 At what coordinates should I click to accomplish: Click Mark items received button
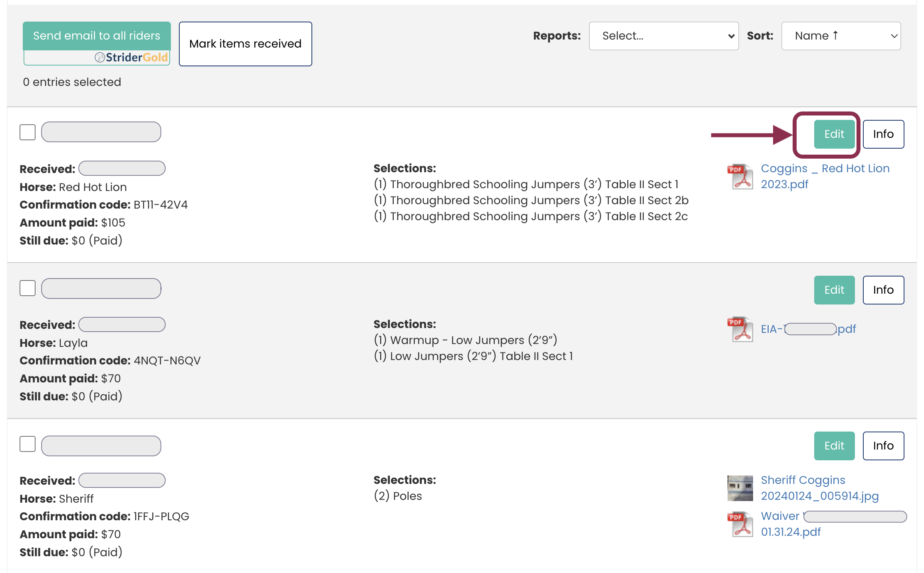[245, 44]
